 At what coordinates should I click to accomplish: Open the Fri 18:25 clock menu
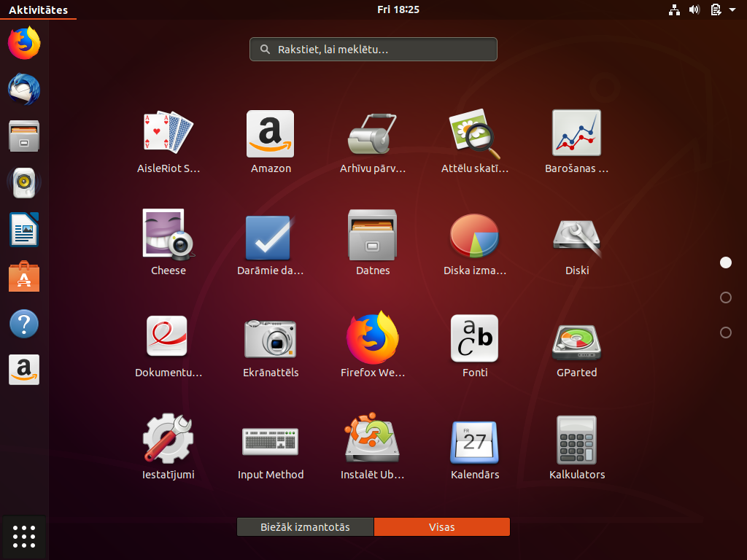pyautogui.click(x=398, y=9)
